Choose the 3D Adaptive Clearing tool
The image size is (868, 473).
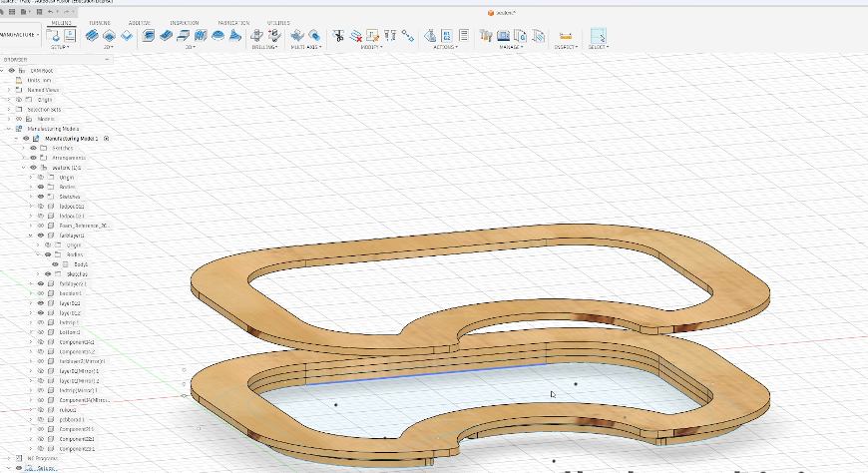point(148,36)
